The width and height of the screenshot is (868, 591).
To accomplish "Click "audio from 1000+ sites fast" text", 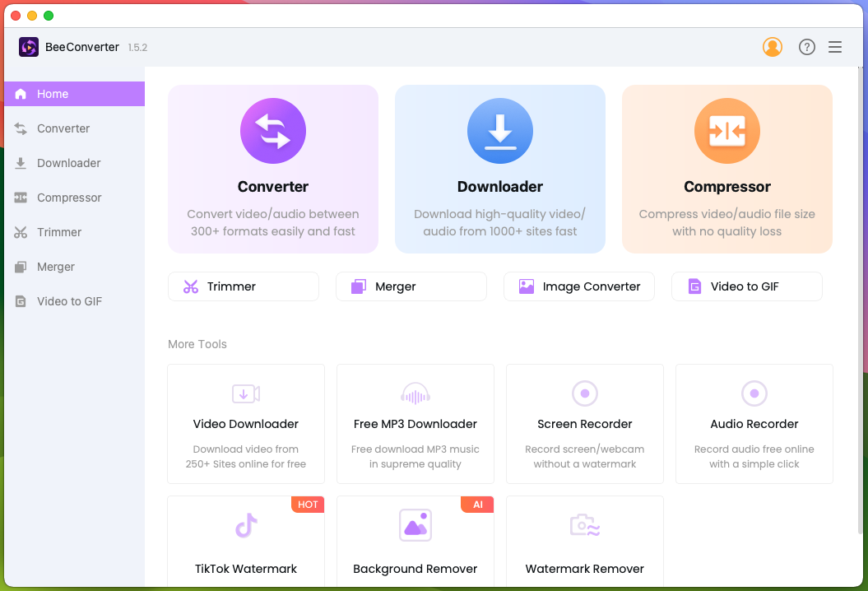I will [500, 231].
